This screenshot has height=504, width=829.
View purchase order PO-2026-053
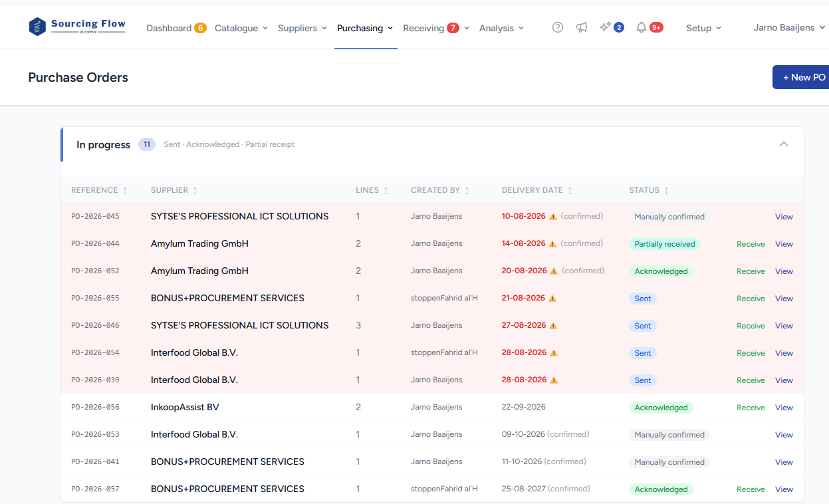pyautogui.click(x=784, y=435)
